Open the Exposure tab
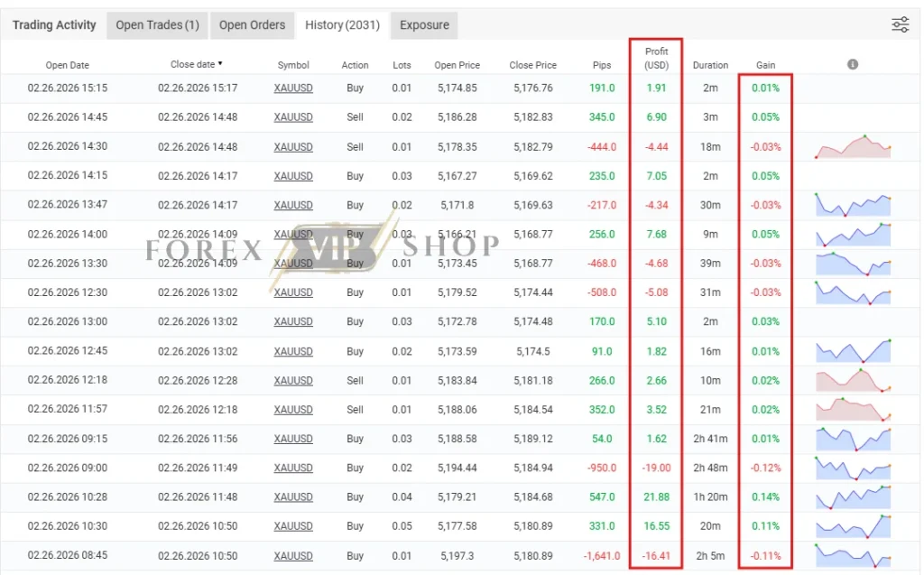 point(424,24)
